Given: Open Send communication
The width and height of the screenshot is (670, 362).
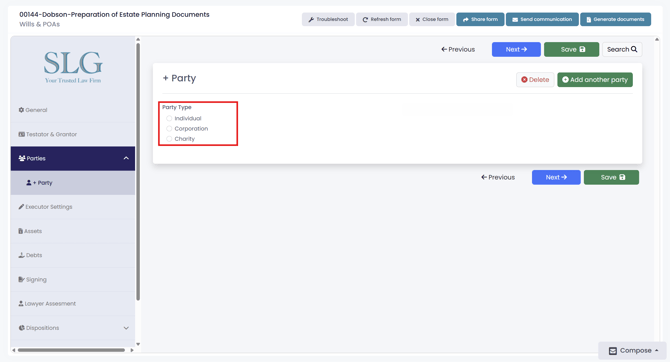Looking at the screenshot, I should [x=542, y=19].
